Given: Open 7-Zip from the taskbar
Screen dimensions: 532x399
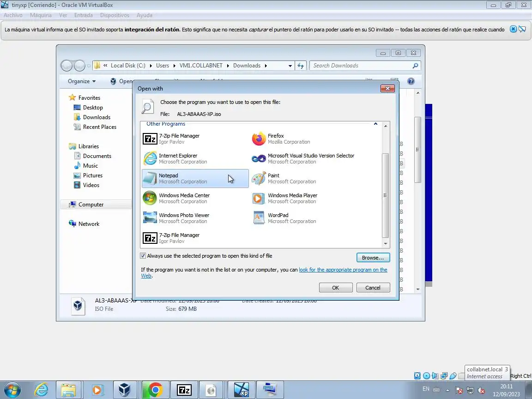Looking at the screenshot, I should click(x=184, y=390).
